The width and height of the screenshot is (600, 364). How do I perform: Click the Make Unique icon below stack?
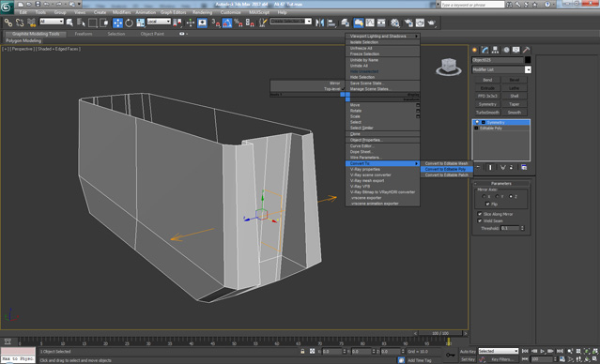pyautogui.click(x=502, y=168)
